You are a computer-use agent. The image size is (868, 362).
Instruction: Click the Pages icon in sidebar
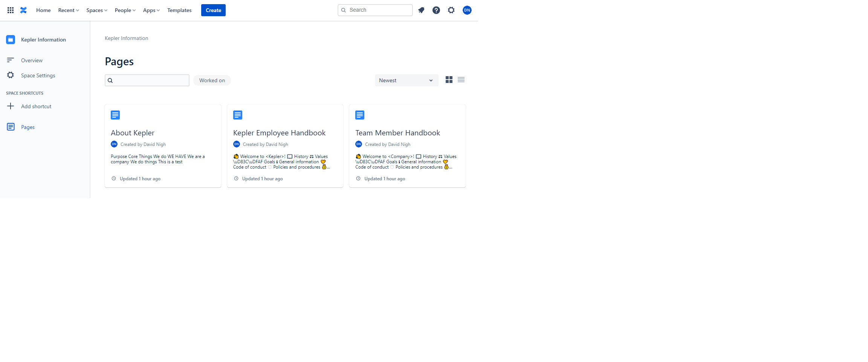click(x=11, y=127)
